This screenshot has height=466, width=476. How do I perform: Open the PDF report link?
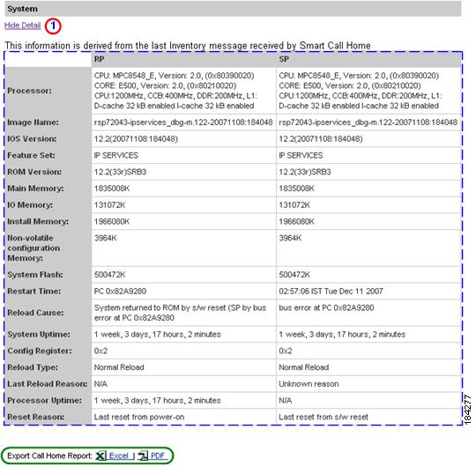(158, 455)
